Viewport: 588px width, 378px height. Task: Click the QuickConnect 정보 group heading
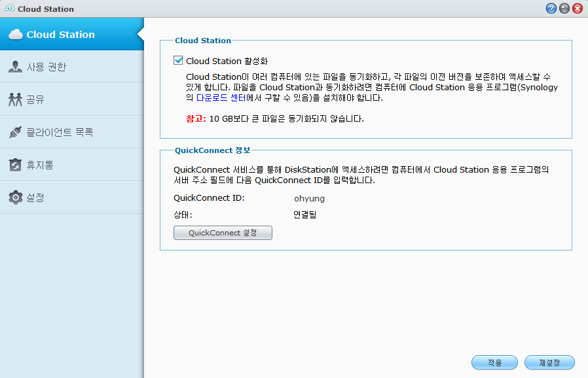click(x=213, y=150)
